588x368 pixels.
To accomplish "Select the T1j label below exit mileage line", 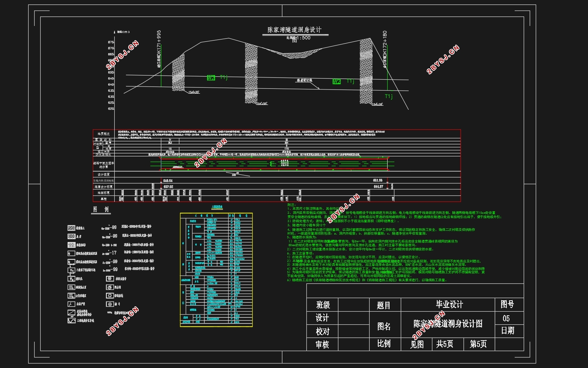I will (389, 96).
